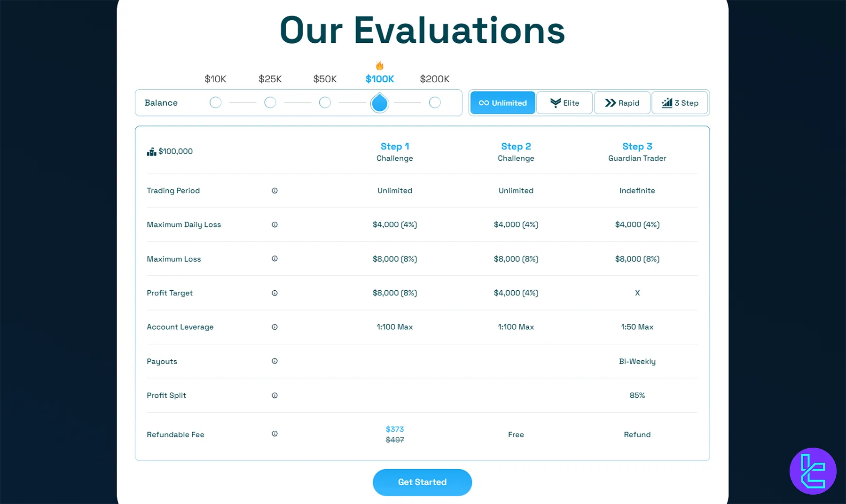This screenshot has height=504, width=846.
Task: Click the Step 1 Unlimited trading period value
Action: click(x=395, y=191)
